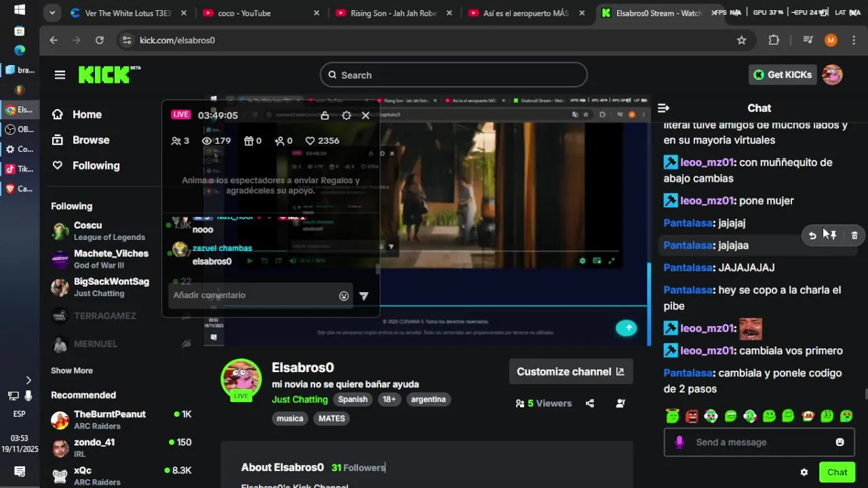Click Customize channel button

[x=571, y=371]
